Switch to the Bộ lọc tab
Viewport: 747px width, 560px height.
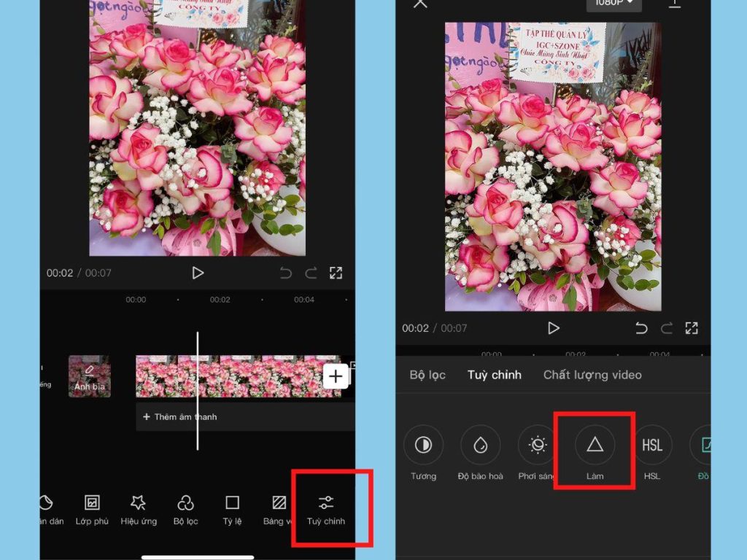[x=427, y=375]
